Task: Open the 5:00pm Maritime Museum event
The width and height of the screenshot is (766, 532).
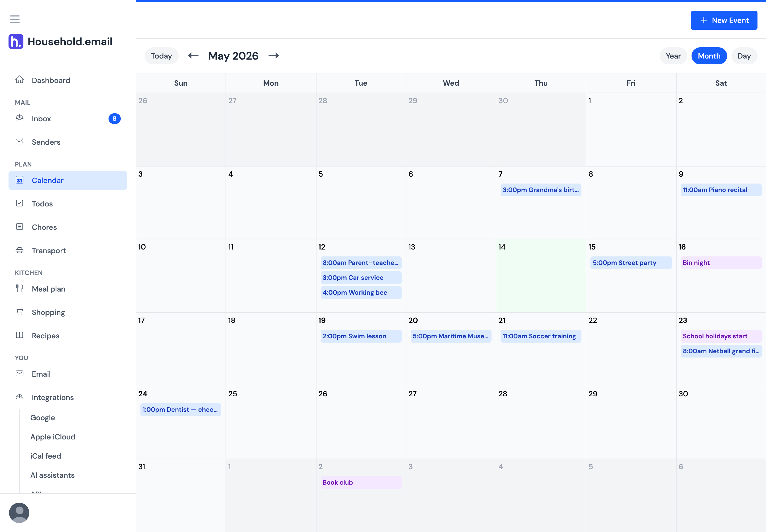Action: click(x=451, y=336)
